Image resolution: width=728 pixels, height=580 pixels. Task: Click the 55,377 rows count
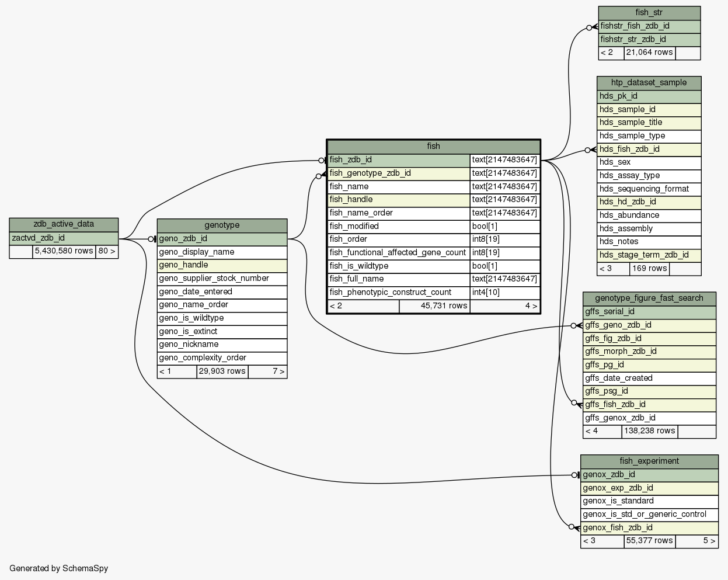pyautogui.click(x=650, y=541)
